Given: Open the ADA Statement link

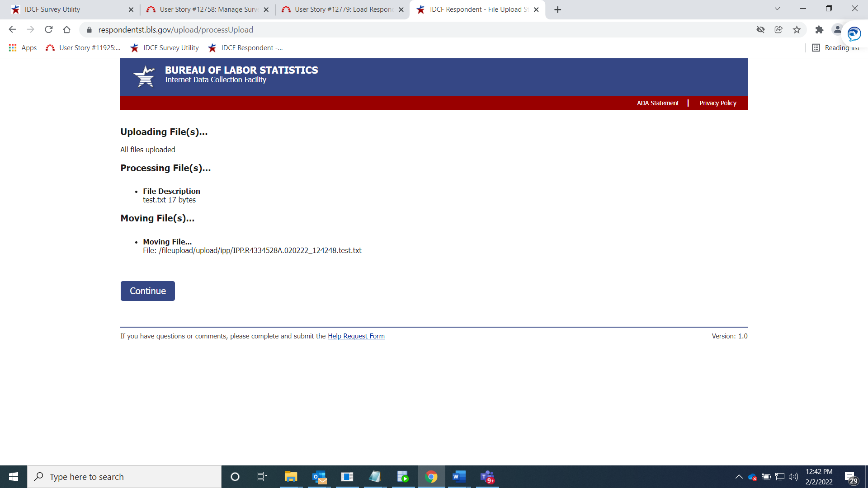Looking at the screenshot, I should 658,103.
